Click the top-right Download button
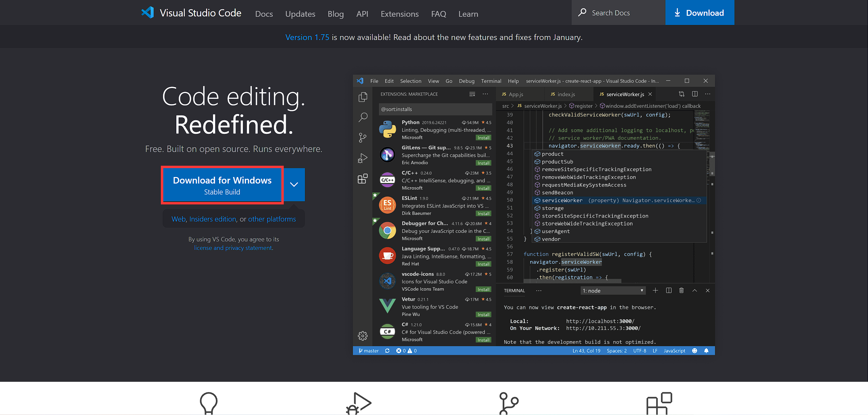The image size is (868, 415). [x=700, y=13]
